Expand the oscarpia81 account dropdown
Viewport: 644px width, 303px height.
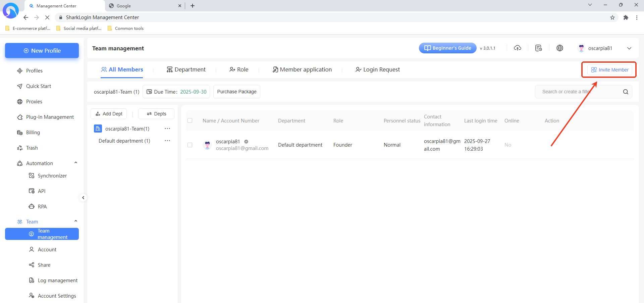(629, 48)
